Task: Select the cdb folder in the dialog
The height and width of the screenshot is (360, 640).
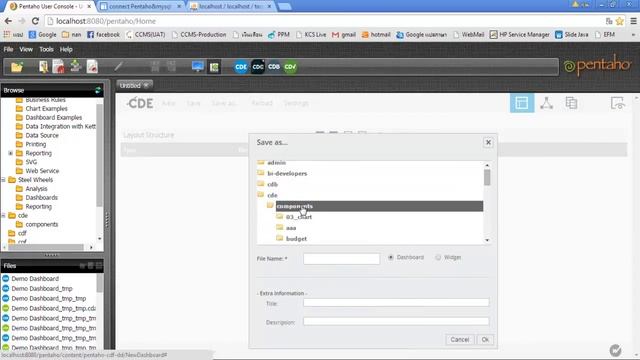Action: (272, 184)
